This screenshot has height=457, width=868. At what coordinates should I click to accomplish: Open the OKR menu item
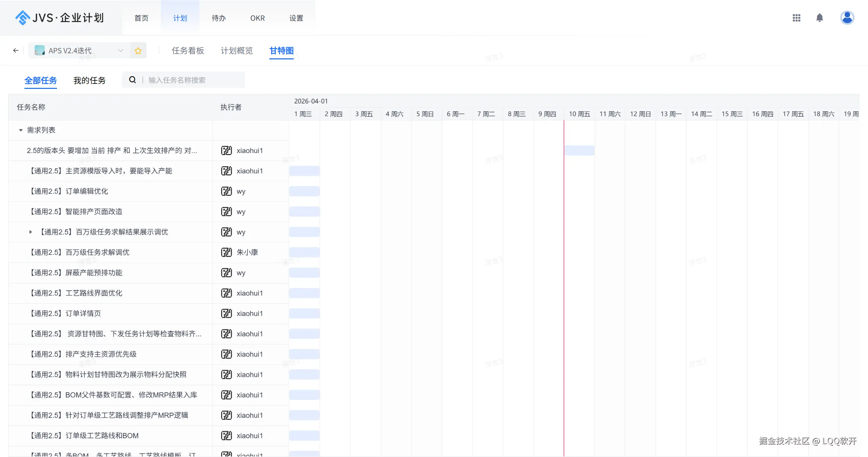click(x=257, y=18)
